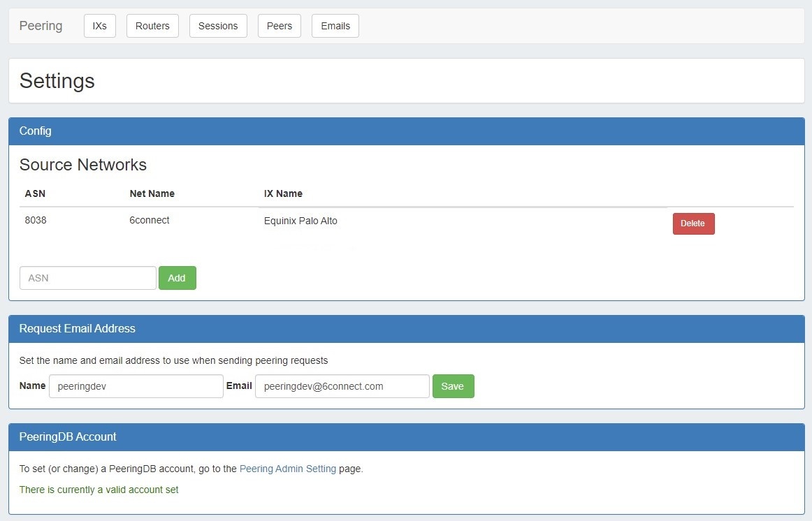Click the PeeringDB Account panel header

coord(406,437)
